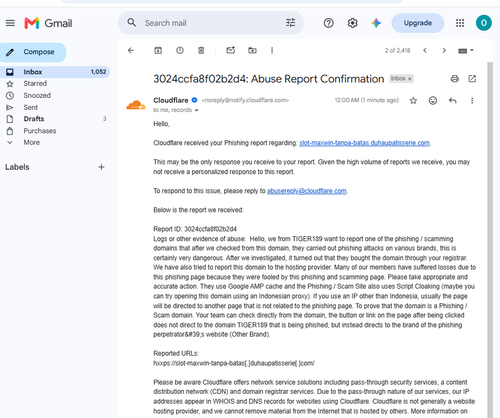500x418 pixels.
Task: Delete this email with trash icon
Action: [x=201, y=50]
